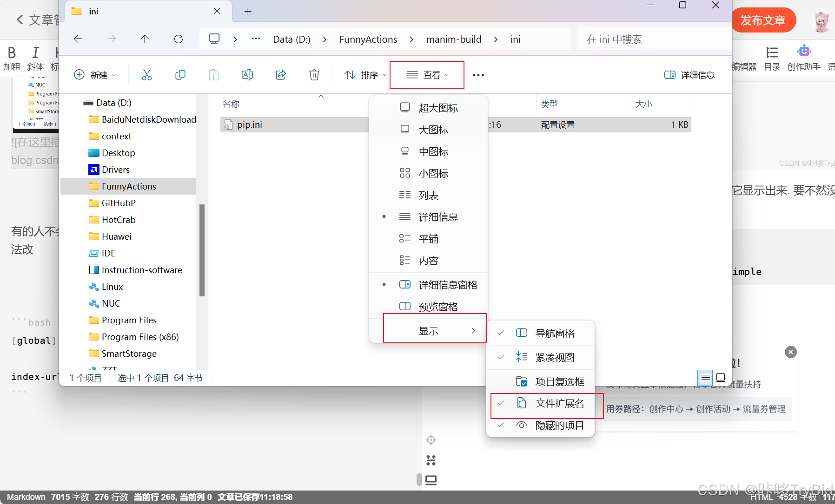The width and height of the screenshot is (835, 504).
Task: Select 详细信息 view layout option
Action: 428,217
